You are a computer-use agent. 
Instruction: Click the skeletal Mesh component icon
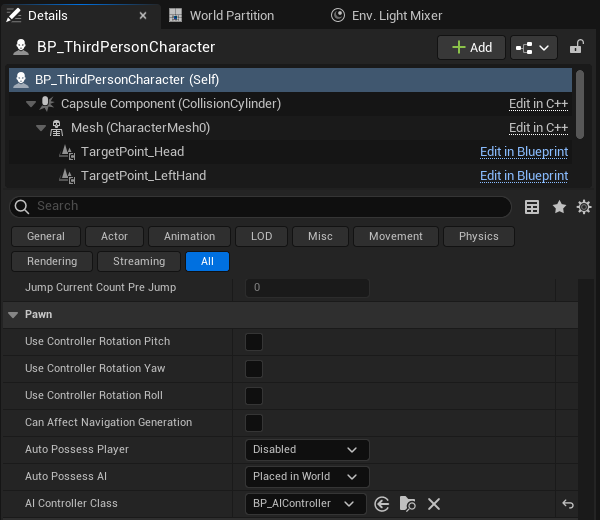click(x=57, y=128)
